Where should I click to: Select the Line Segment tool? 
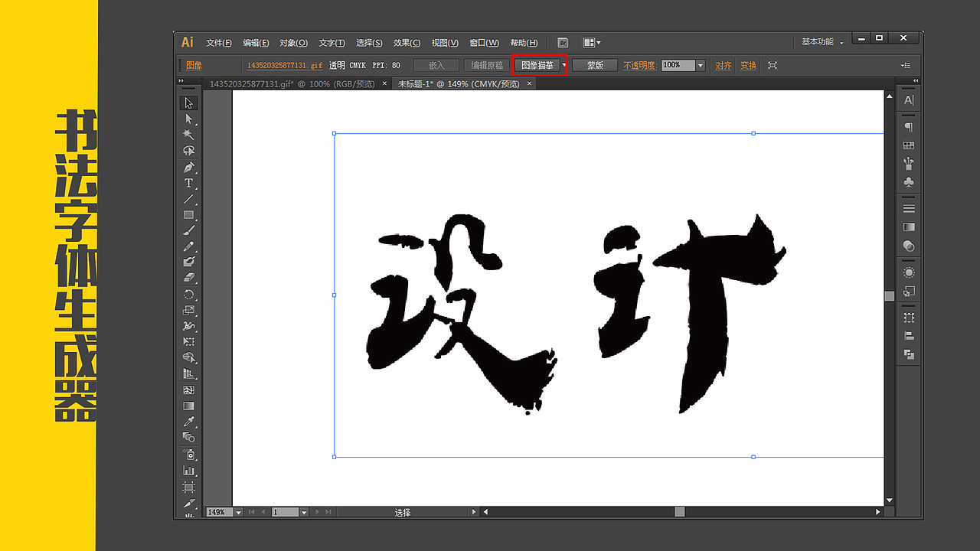pos(189,199)
